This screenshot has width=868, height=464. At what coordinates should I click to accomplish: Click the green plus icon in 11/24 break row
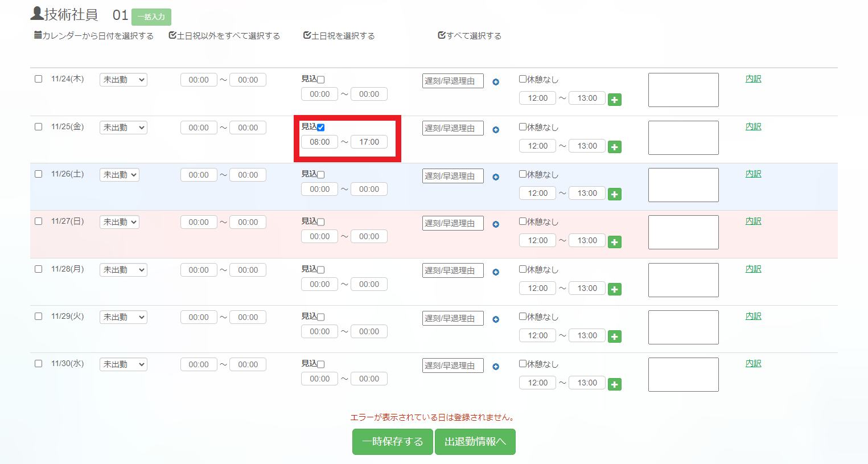tap(614, 100)
